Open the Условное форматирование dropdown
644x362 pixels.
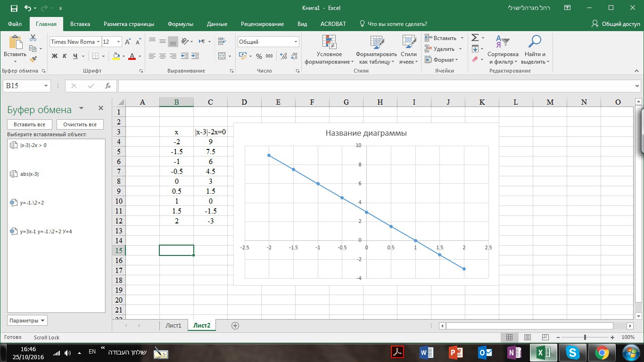329,49
